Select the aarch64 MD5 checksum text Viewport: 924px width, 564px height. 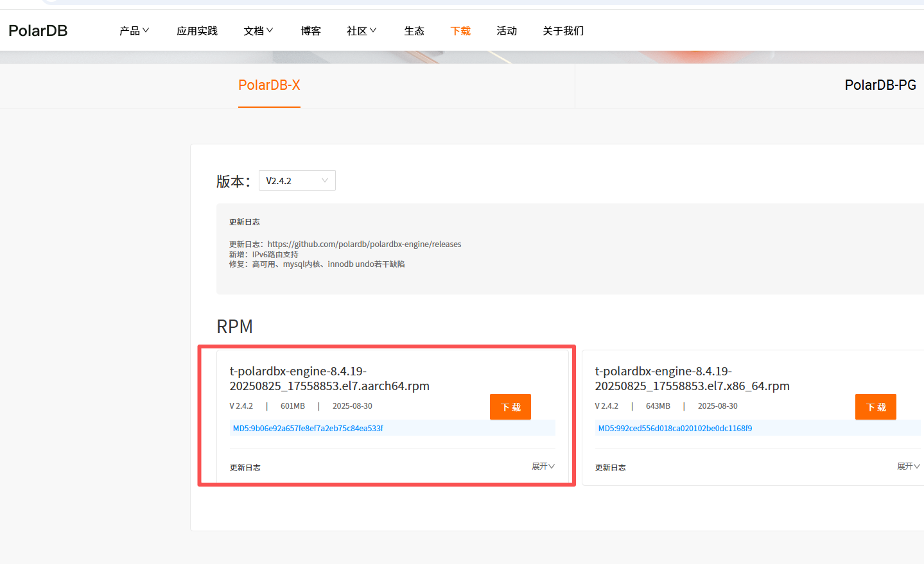pyautogui.click(x=308, y=428)
